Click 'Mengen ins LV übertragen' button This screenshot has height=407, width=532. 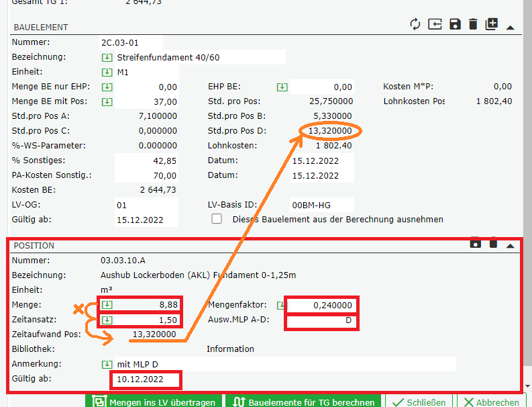(x=156, y=402)
